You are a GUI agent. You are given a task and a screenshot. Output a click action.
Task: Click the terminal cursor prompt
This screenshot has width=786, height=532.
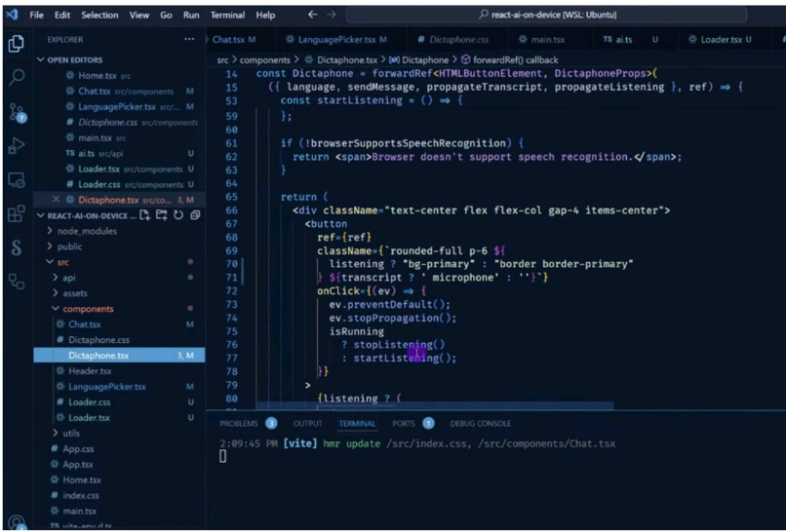tap(223, 456)
